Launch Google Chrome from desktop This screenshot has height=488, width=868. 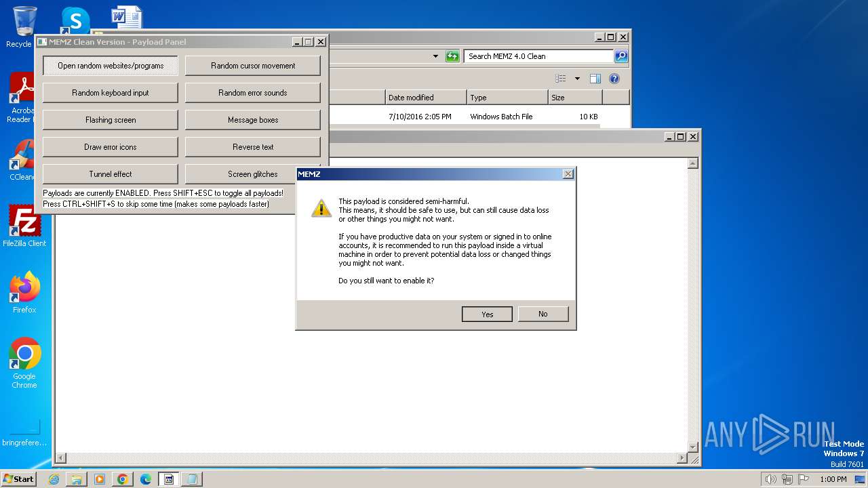pos(24,364)
